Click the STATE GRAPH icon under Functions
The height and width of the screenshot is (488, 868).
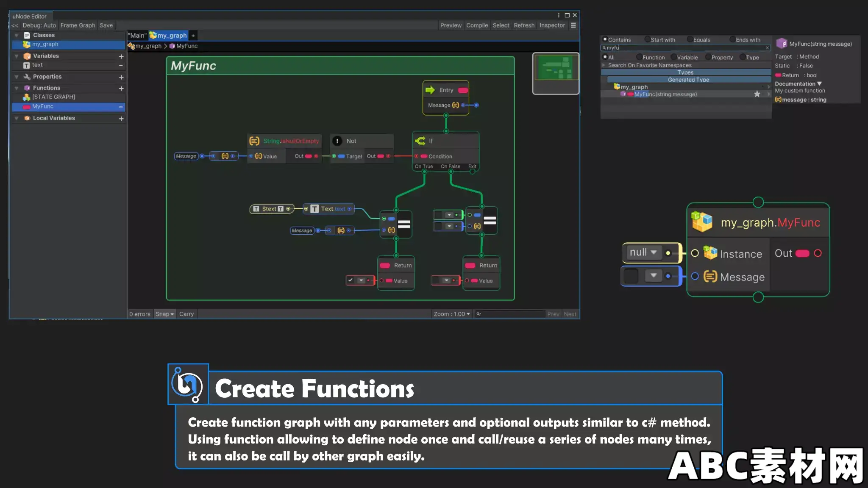[x=26, y=97]
